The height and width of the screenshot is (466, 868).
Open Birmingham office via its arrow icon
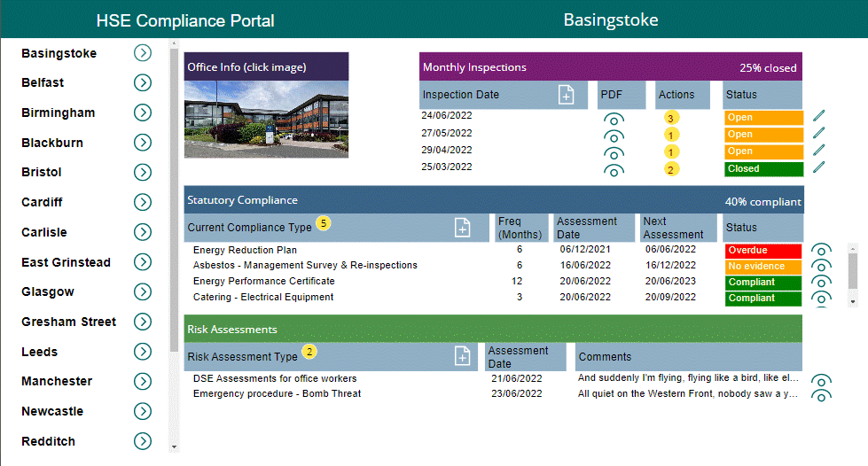click(x=143, y=113)
